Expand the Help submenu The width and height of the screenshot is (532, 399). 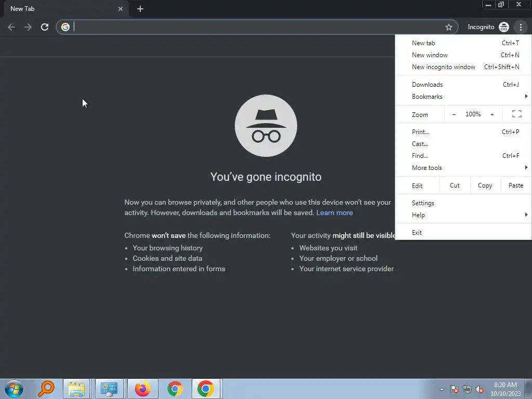[x=463, y=215]
